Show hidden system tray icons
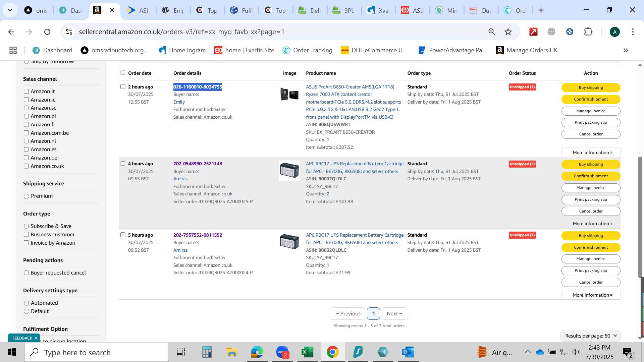This screenshot has height=362, width=644. tap(528, 352)
